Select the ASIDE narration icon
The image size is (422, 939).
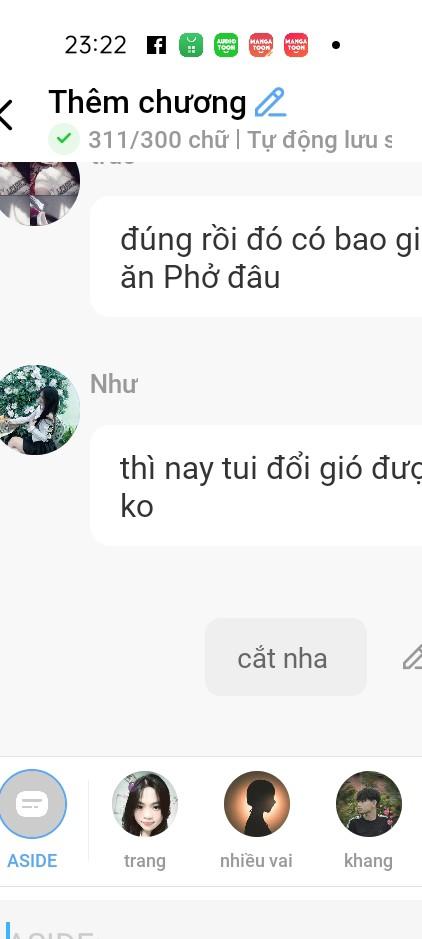[x=32, y=804]
